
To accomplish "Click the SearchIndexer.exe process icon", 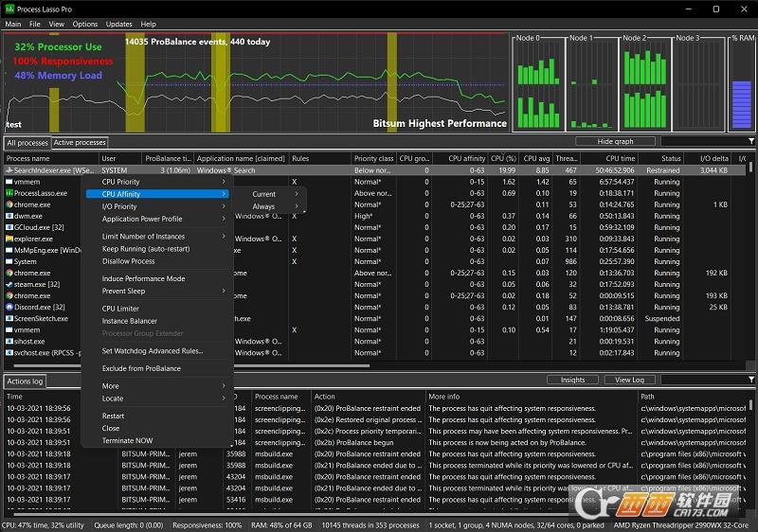I will tap(9, 170).
